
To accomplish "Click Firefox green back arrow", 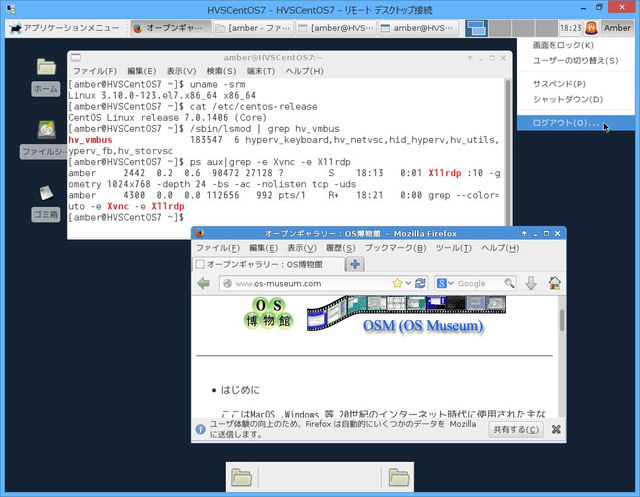I will (x=203, y=283).
